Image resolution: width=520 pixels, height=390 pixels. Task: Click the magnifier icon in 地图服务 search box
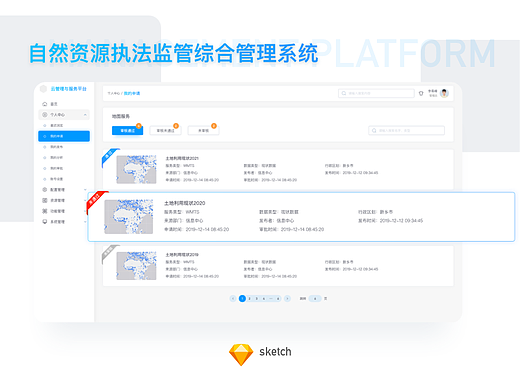click(374, 130)
